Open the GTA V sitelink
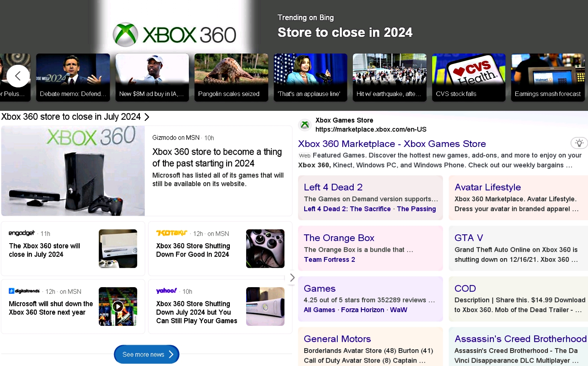The image size is (588, 366). tap(469, 238)
